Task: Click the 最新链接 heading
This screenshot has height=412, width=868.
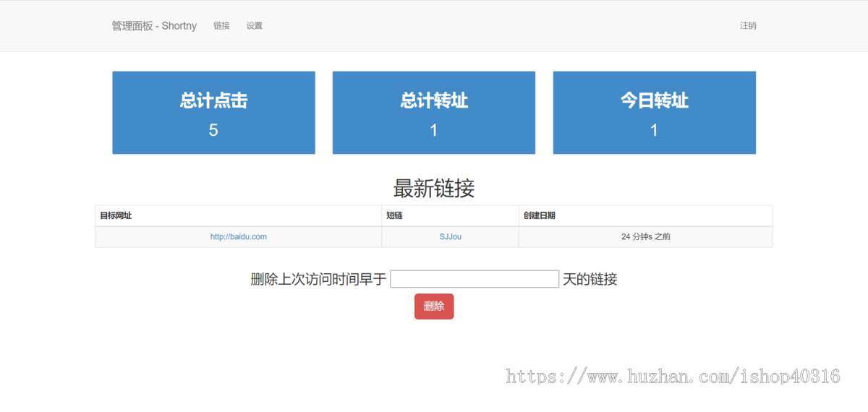Action: point(434,189)
